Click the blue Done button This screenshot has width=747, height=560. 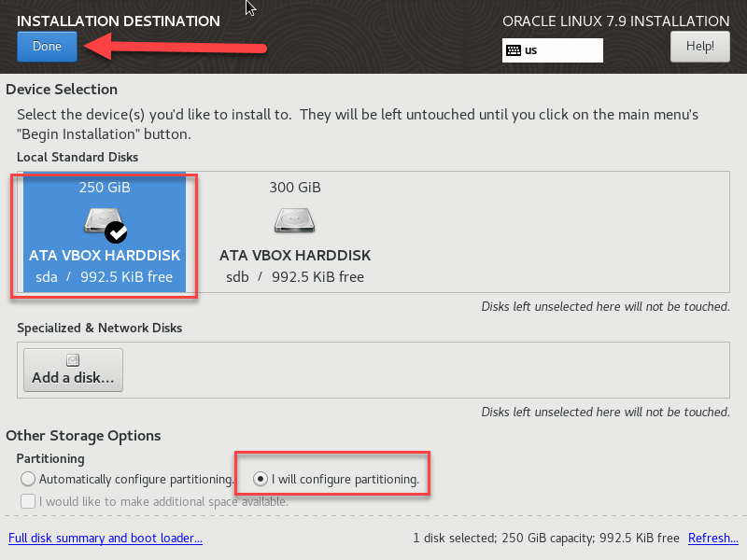pyautogui.click(x=47, y=46)
